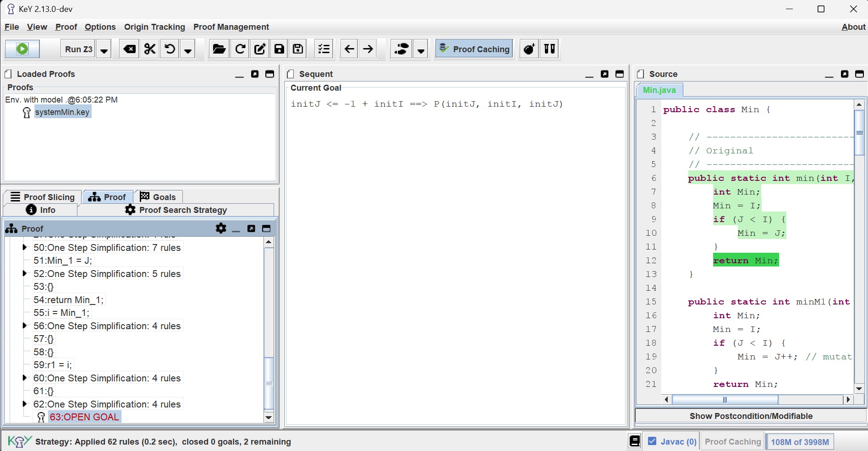Screen dimensions: 868x451
Task: Select the 63:OPEN GOAL node
Action: 84,417
